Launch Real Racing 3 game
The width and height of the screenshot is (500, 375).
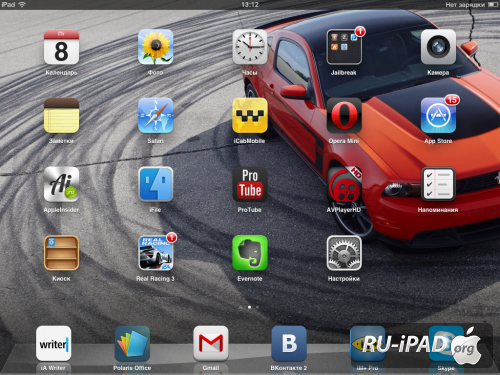(x=156, y=253)
